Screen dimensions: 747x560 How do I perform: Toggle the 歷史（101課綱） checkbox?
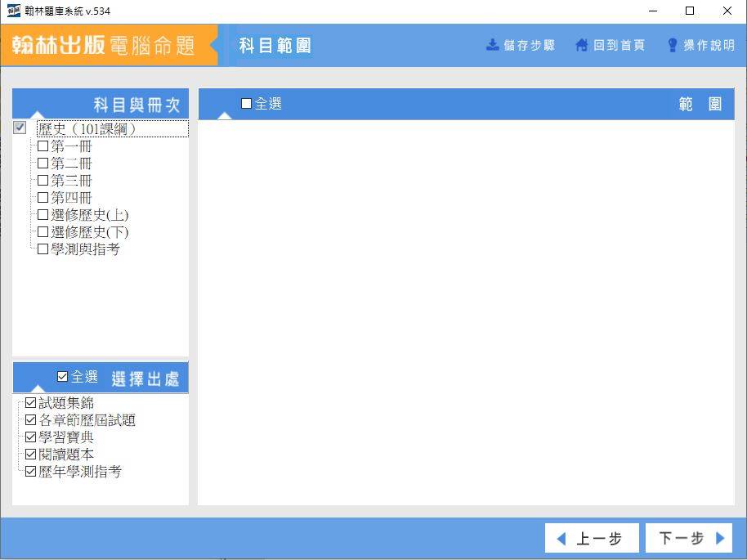(x=20, y=128)
